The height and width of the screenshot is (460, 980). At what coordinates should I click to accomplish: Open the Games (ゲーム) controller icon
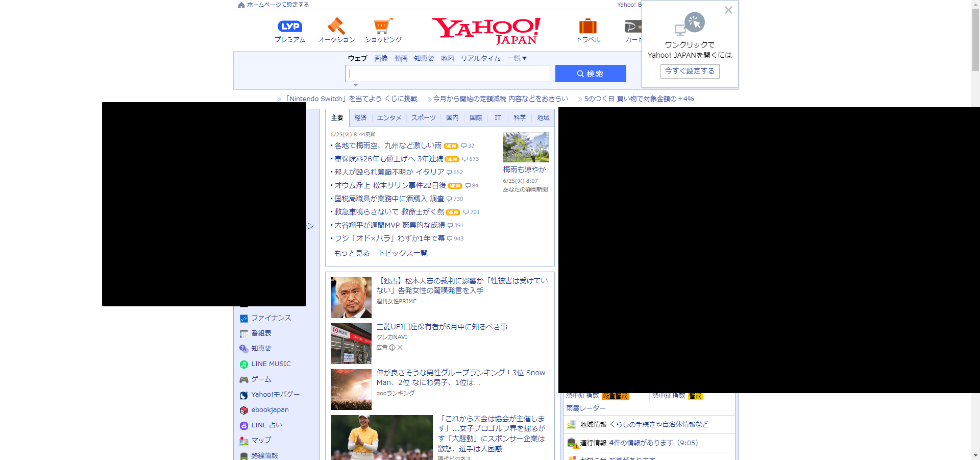click(244, 379)
